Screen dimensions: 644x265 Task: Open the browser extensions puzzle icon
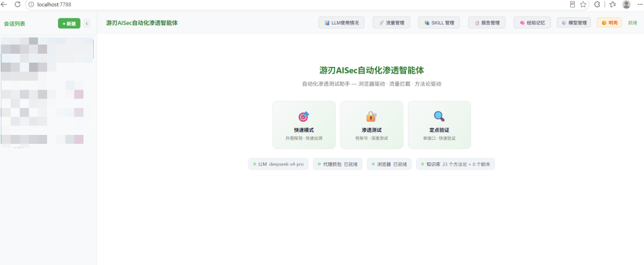pyautogui.click(x=597, y=4)
